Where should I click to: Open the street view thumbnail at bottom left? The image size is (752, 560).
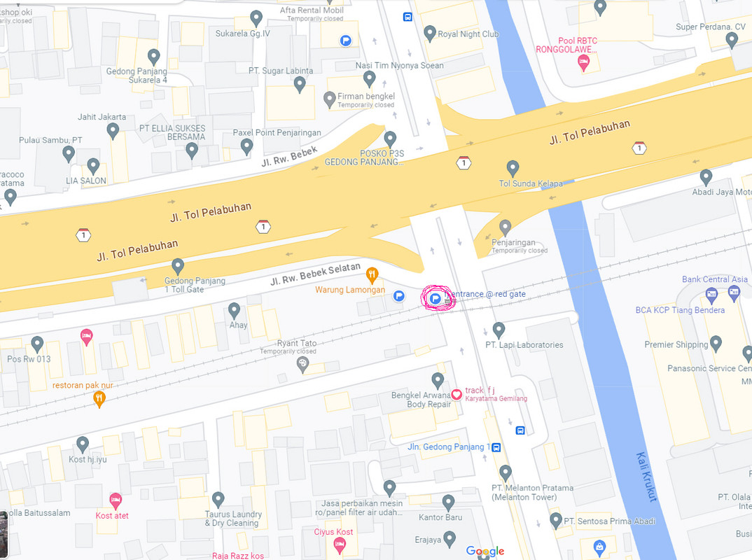click(x=4, y=534)
